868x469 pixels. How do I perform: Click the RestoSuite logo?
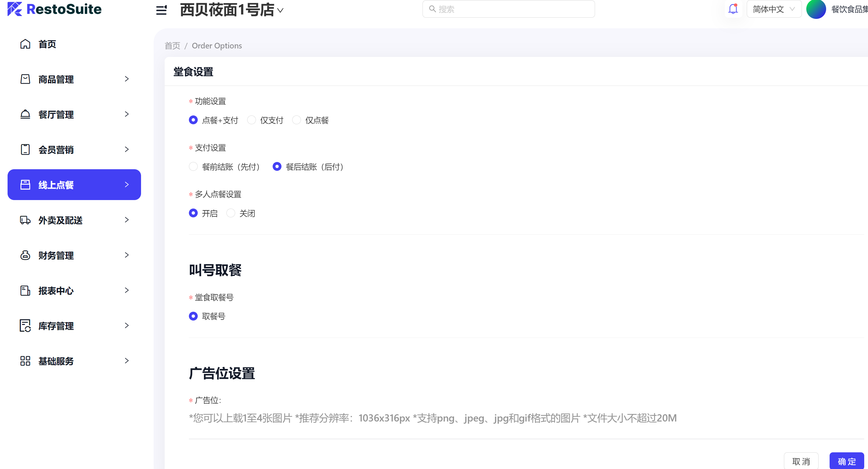[x=54, y=9]
